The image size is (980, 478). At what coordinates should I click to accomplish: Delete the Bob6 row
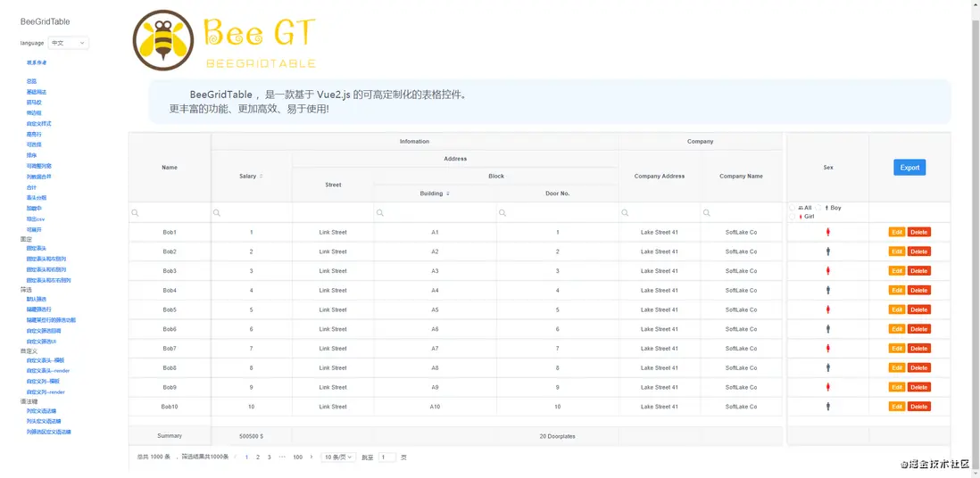coord(918,329)
